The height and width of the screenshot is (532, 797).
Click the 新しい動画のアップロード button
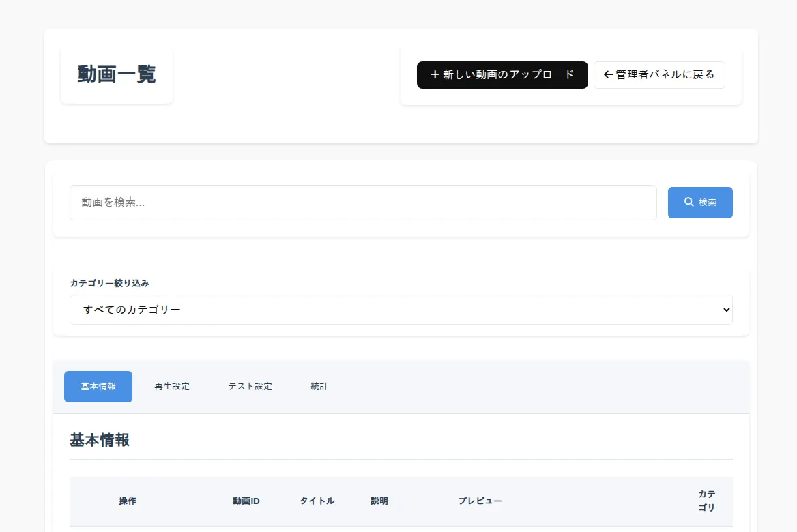502,75
